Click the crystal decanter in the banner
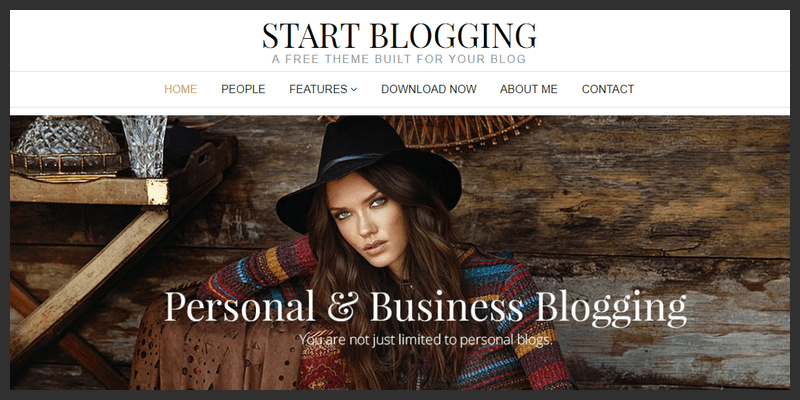 (x=66, y=145)
